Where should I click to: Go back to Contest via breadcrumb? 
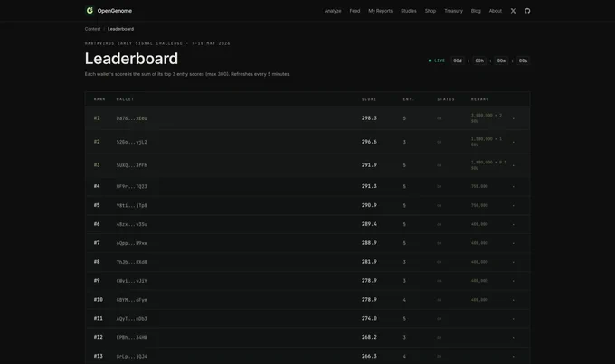coord(92,29)
